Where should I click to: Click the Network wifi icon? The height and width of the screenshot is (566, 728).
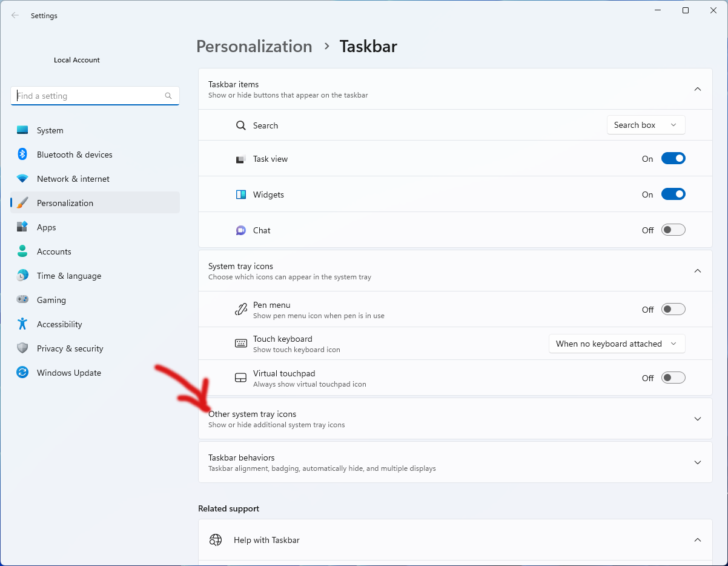[x=22, y=179]
